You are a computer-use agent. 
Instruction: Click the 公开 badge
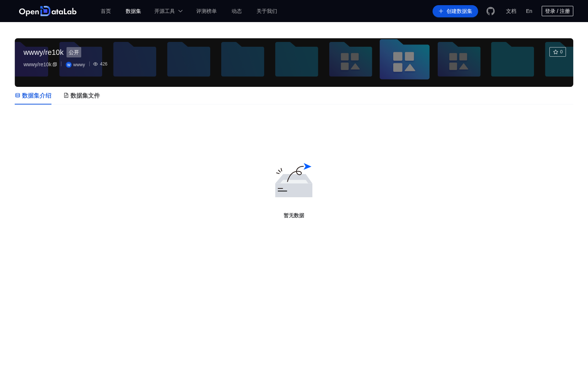(74, 52)
